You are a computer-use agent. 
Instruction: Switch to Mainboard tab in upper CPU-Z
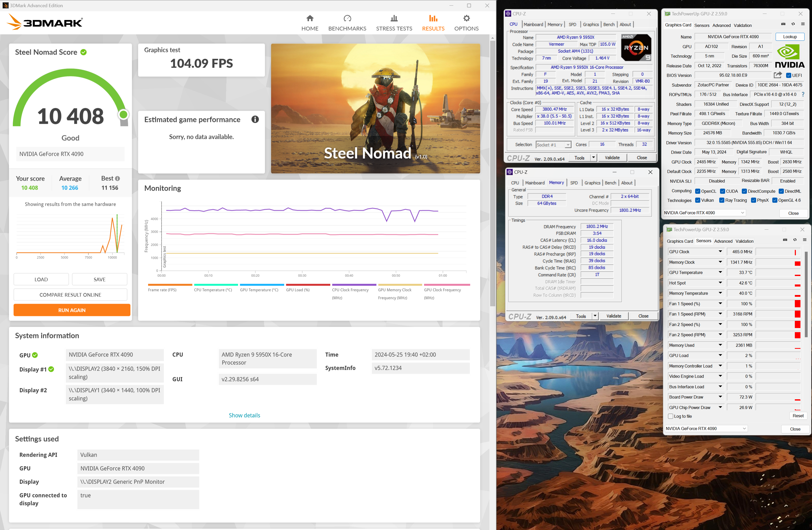[x=533, y=24]
